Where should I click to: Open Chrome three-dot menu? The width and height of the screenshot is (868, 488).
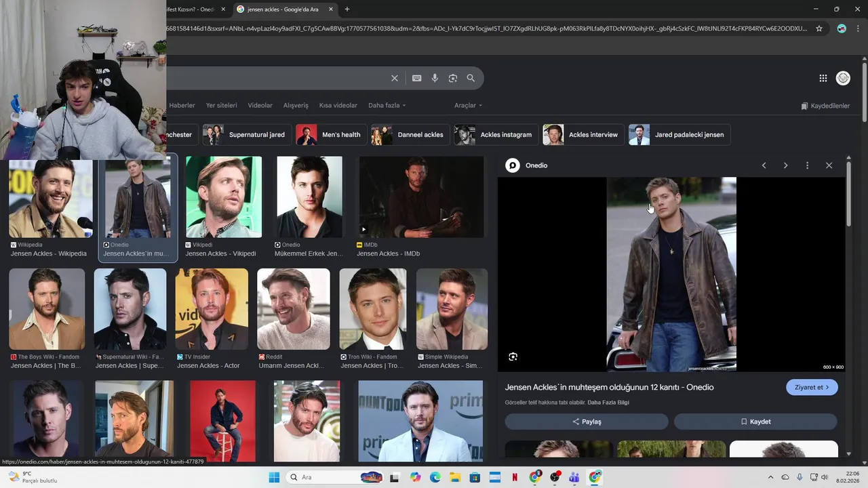859,28
